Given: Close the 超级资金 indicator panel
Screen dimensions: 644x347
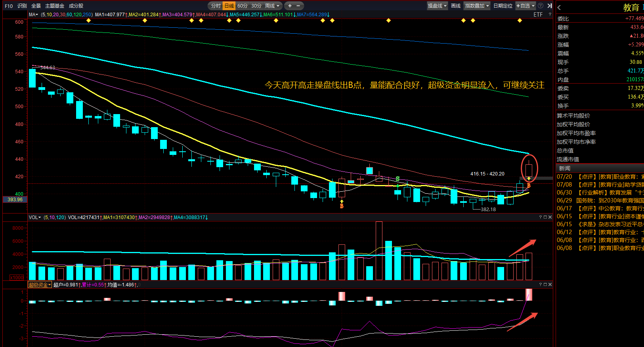Looking at the screenshot, I should 550,284.
